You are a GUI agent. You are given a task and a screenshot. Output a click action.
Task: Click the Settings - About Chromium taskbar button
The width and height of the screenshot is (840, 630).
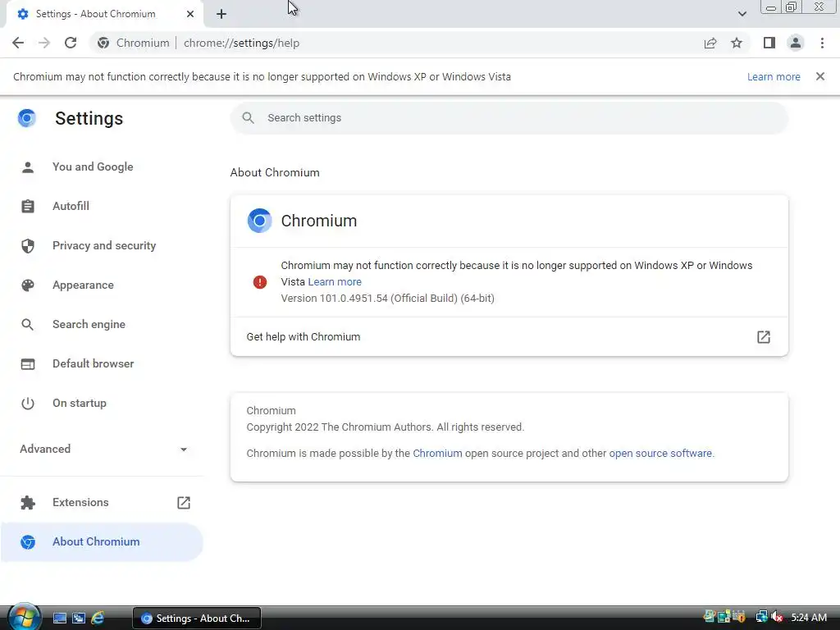197,619
